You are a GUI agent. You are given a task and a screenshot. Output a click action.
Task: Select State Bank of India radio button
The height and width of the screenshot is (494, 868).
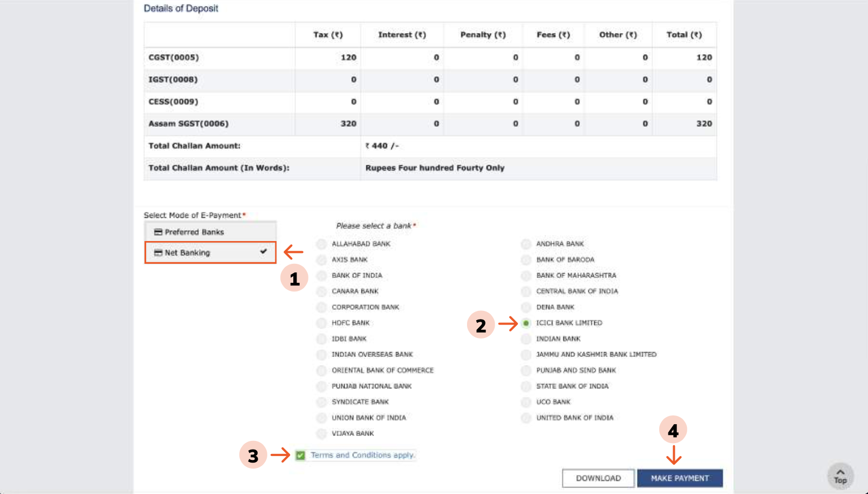526,386
